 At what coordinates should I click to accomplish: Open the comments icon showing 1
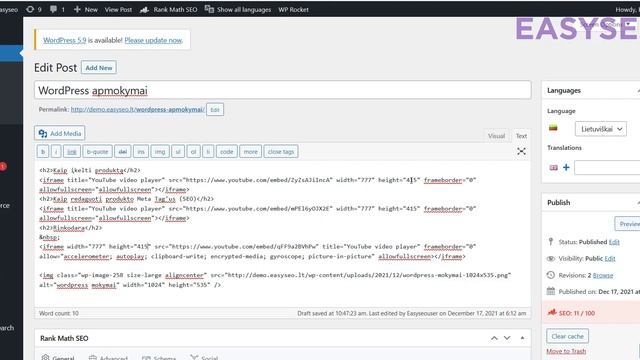(53, 9)
